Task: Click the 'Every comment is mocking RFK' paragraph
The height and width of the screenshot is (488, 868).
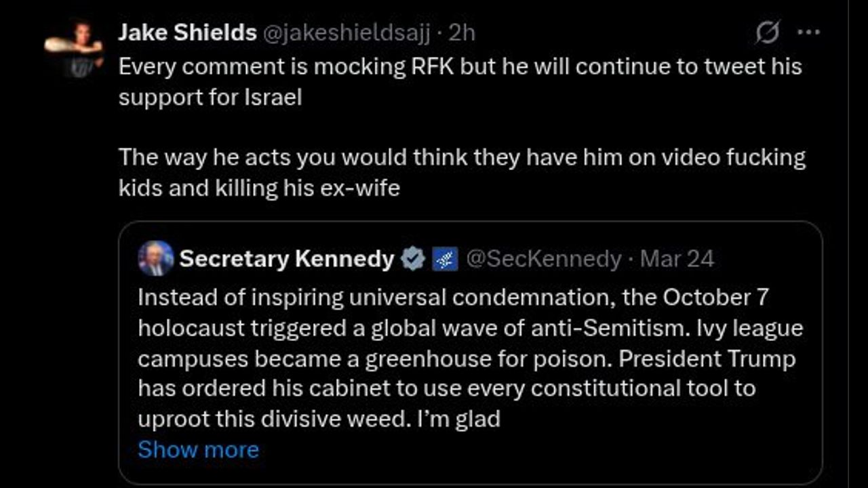Action: coord(460,67)
